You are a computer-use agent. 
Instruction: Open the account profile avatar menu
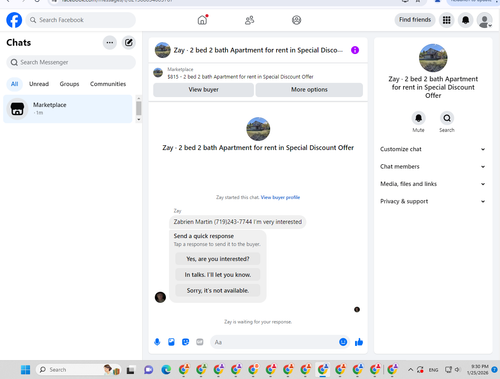tap(485, 20)
